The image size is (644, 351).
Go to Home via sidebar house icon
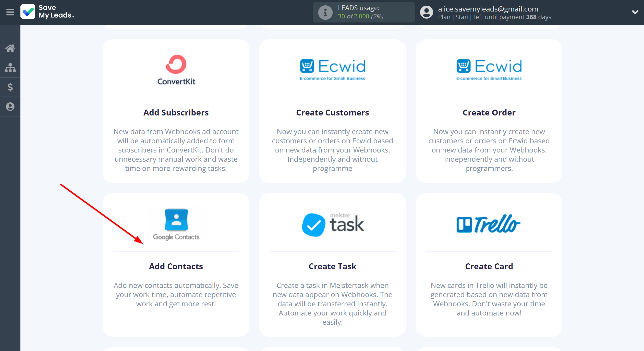point(10,48)
